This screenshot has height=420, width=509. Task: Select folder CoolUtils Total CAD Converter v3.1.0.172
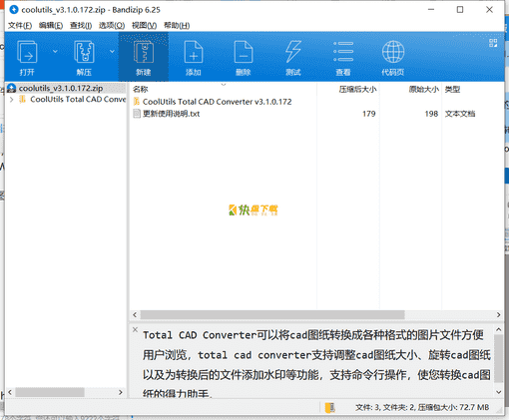217,102
